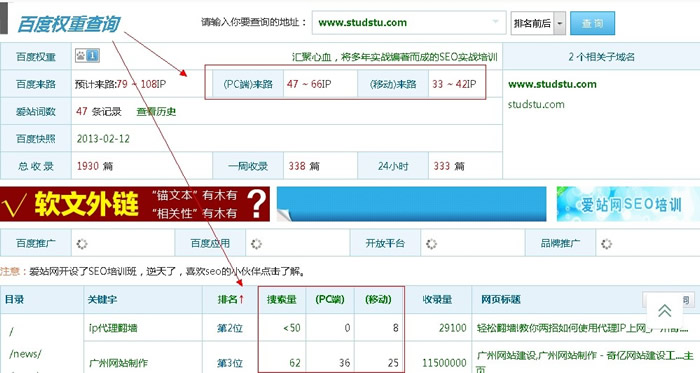700x373 pixels.
Task: Expand the URL address combo box arrow
Action: click(496, 22)
